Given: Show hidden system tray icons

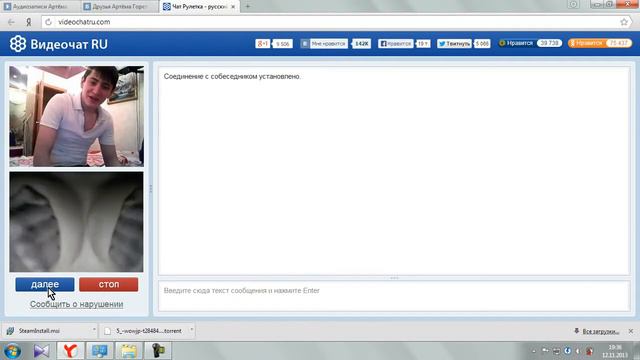Looking at the screenshot, I should pyautogui.click(x=534, y=351).
